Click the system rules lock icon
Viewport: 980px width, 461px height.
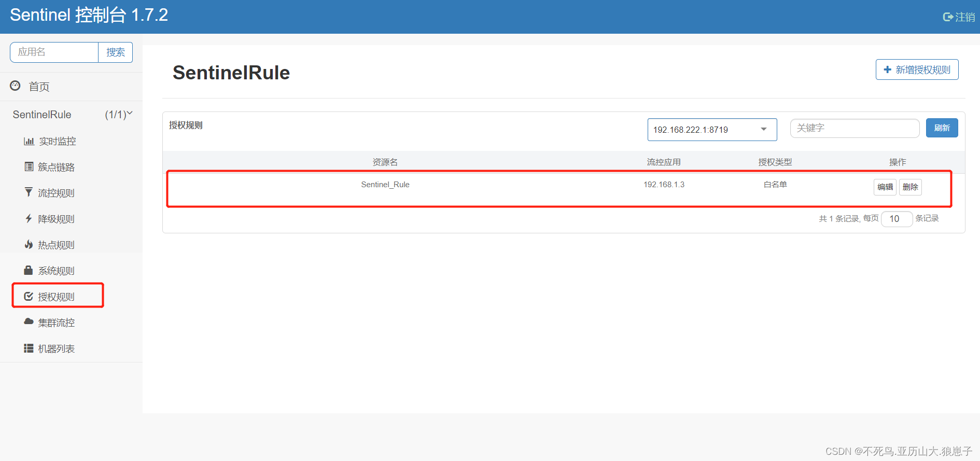coord(29,270)
